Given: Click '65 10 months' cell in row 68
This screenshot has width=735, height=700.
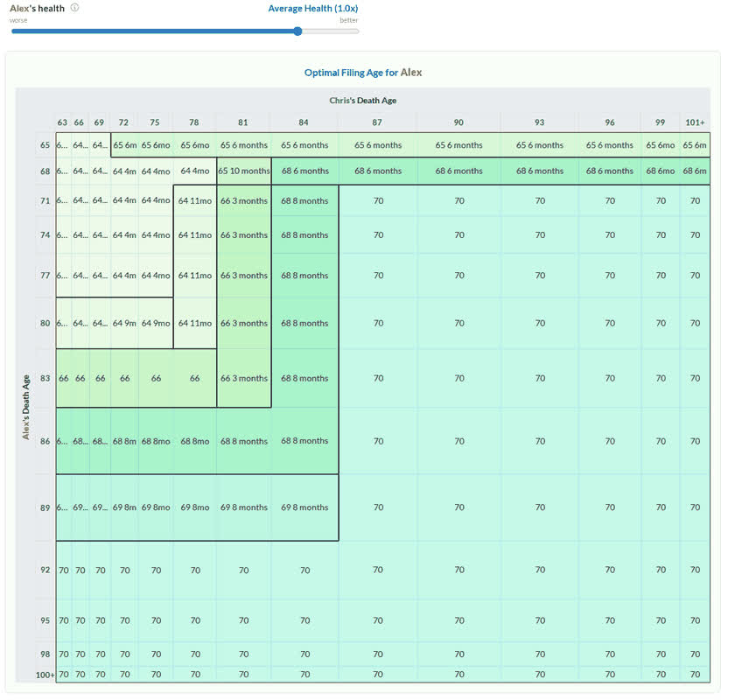Looking at the screenshot, I should pos(244,171).
